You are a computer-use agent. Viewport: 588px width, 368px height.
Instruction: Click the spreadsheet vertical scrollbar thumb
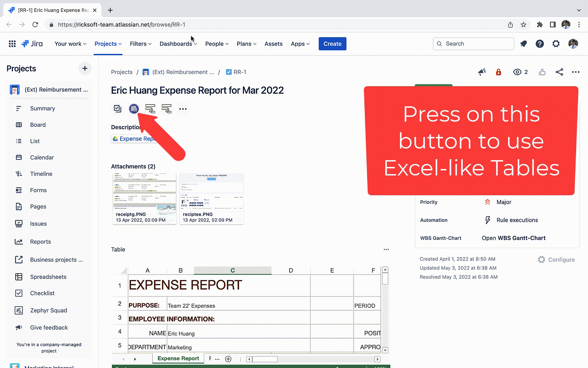[385, 278]
